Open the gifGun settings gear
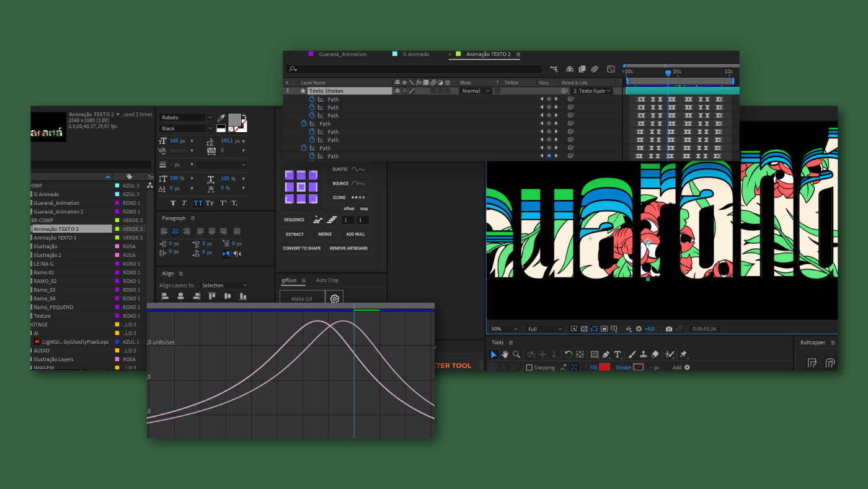Viewport: 868px width, 489px height. (x=335, y=298)
